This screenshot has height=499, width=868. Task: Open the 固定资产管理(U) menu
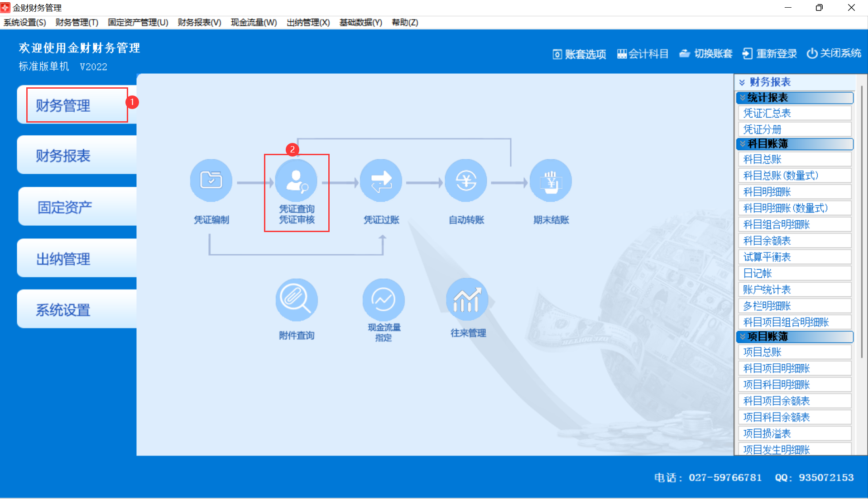point(138,22)
